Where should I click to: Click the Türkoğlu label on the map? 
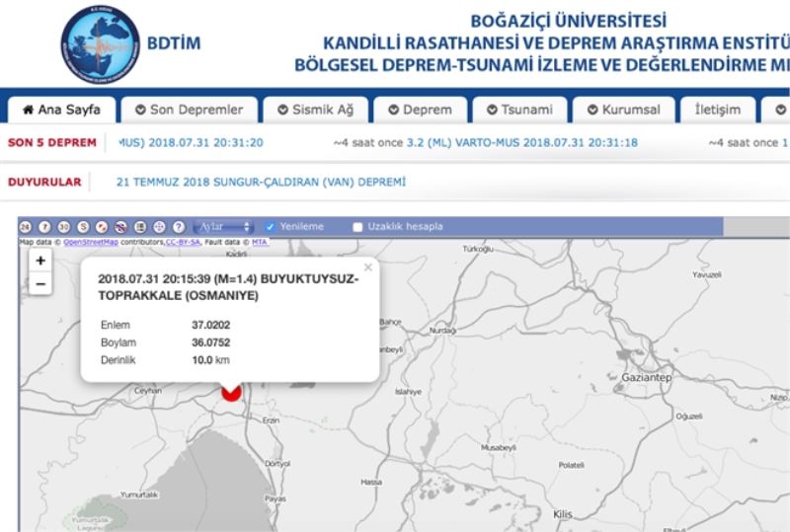(x=478, y=249)
